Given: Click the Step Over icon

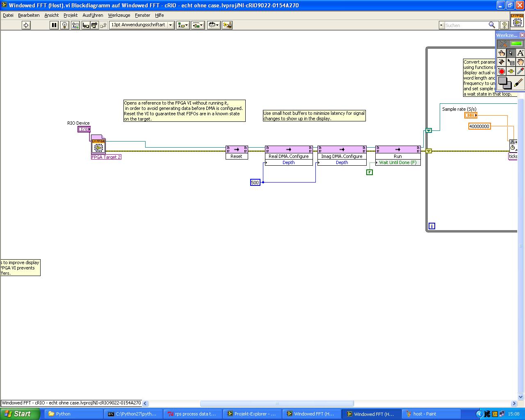Looking at the screenshot, I should tap(94, 25).
